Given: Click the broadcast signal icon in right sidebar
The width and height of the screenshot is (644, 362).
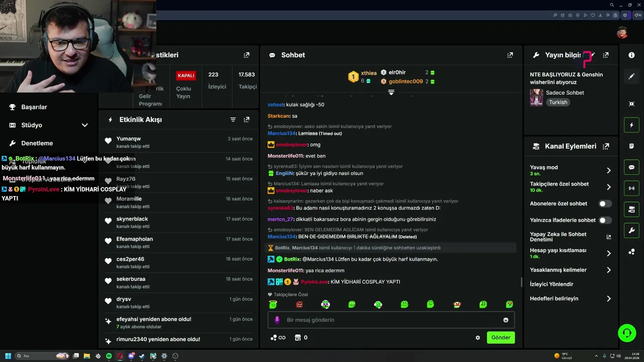Looking at the screenshot, I should pyautogui.click(x=631, y=189).
